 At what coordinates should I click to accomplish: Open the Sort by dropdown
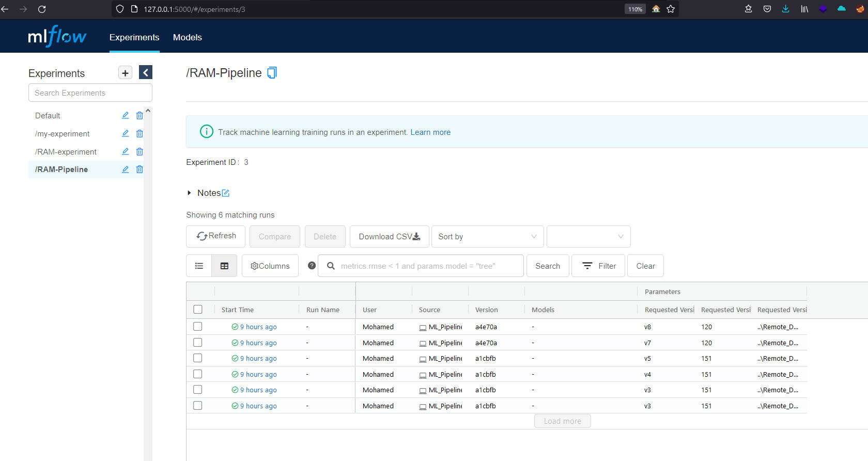tap(487, 236)
